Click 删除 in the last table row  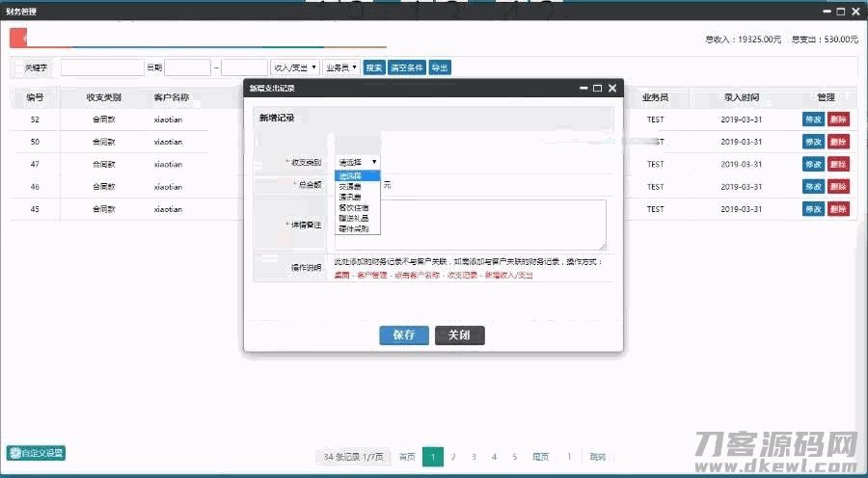[x=838, y=209]
